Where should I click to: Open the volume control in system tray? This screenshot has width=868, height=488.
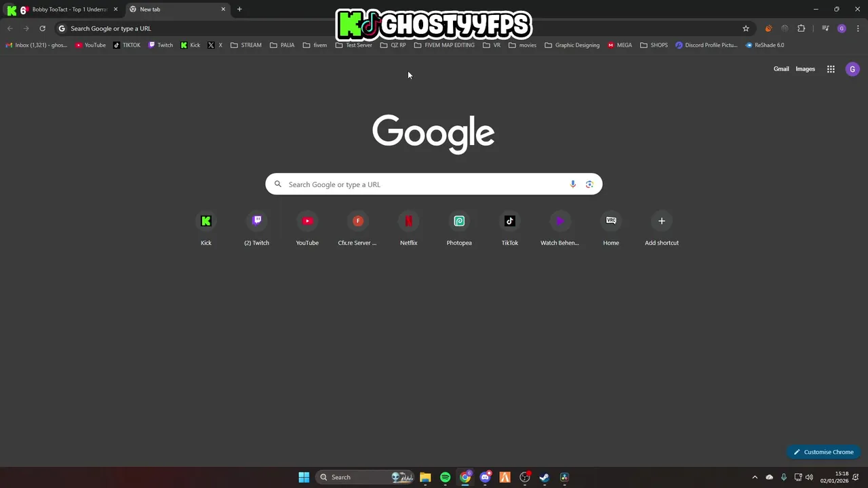809,477
